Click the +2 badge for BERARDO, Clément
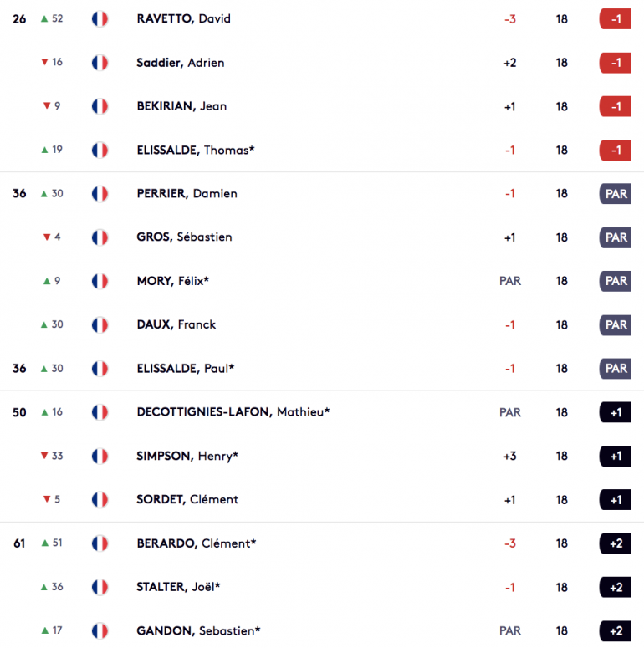The height and width of the screenshot is (648, 644). click(x=615, y=543)
